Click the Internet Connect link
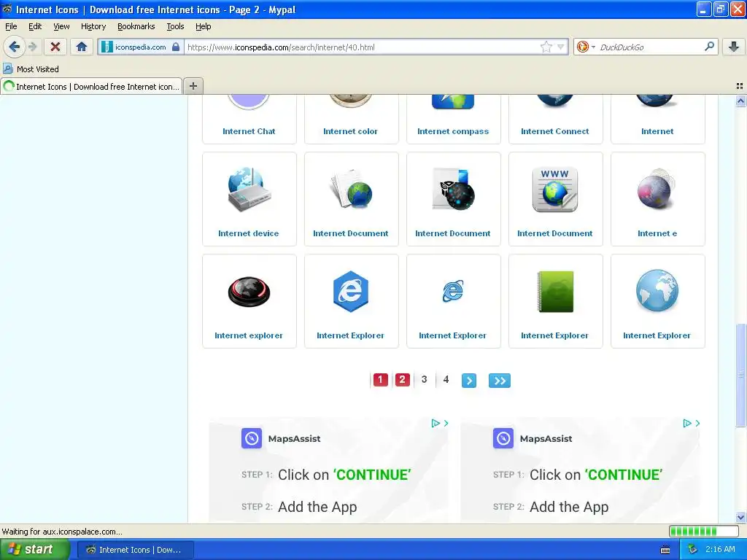Viewport: 747px width, 560px height. point(555,131)
